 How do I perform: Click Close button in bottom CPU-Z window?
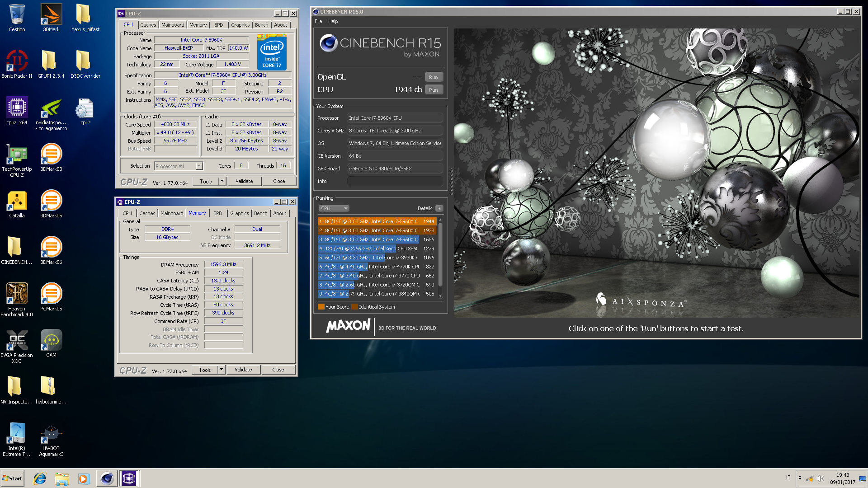click(278, 370)
